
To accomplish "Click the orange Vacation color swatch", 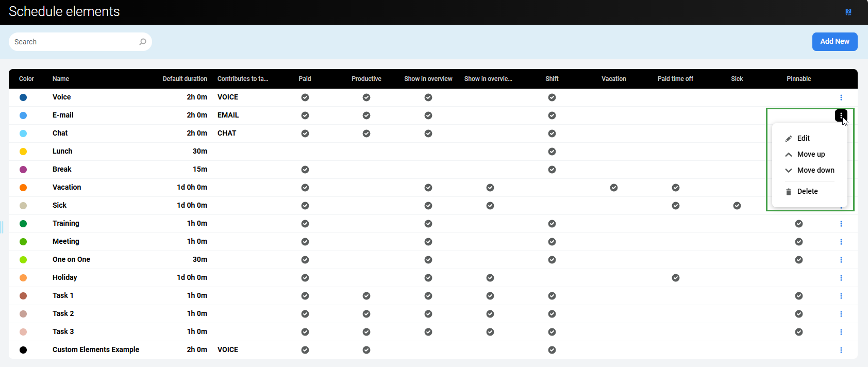I will (x=23, y=188).
